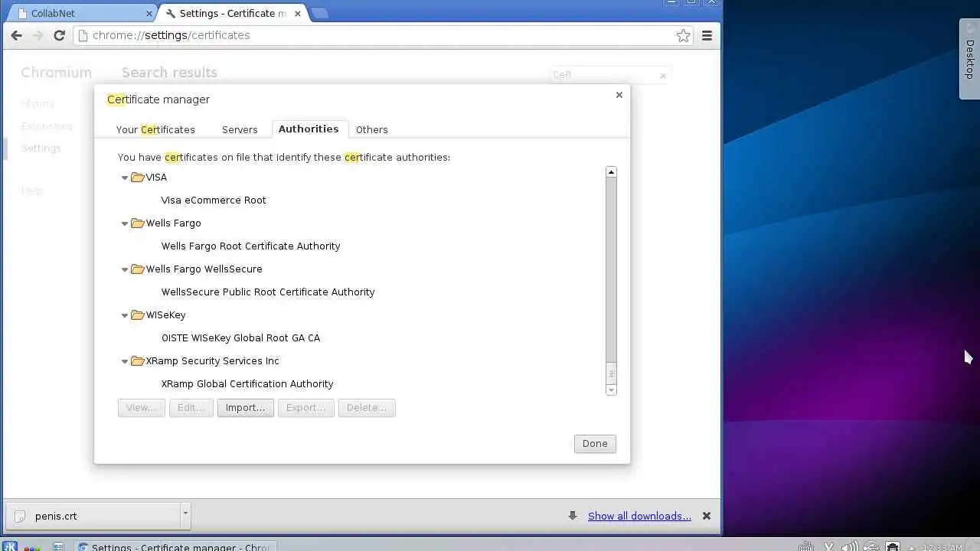Collapse the XRamp Security Services Inc group
The height and width of the screenshot is (551, 980).
point(124,361)
